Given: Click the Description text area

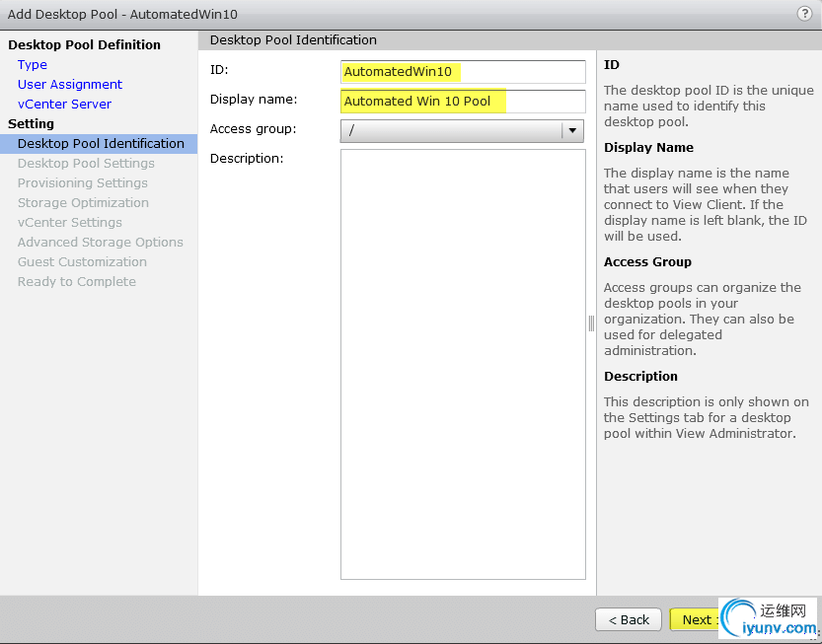Looking at the screenshot, I should pyautogui.click(x=463, y=364).
